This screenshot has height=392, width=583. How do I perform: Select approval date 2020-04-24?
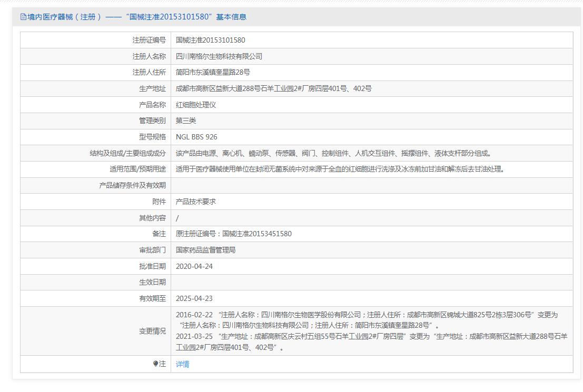[x=194, y=266]
